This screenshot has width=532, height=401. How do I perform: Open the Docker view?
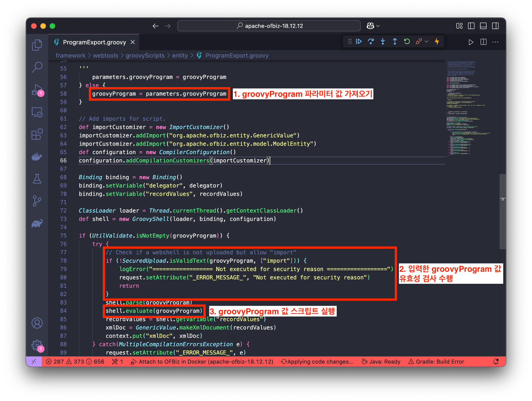click(37, 156)
